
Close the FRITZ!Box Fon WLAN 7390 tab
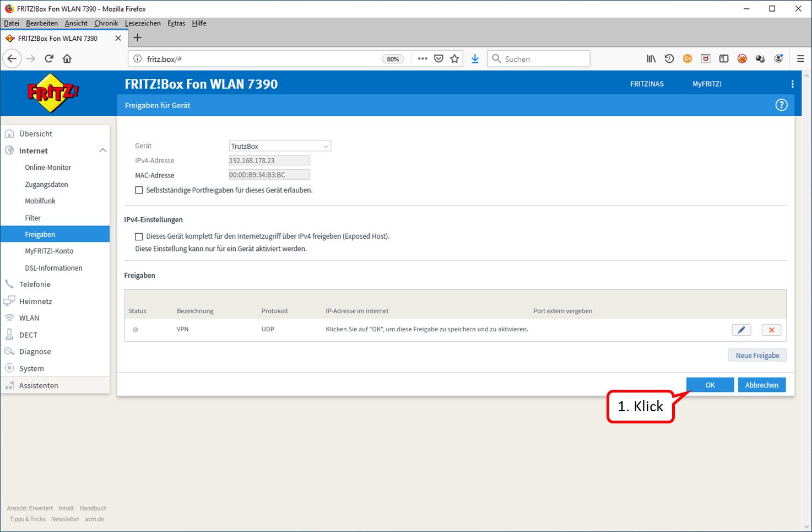(118, 38)
